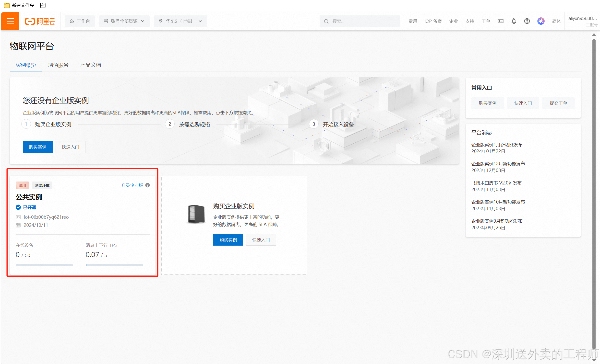The height and width of the screenshot is (364, 600).
Task: Click the help question mark icon
Action: point(527,21)
